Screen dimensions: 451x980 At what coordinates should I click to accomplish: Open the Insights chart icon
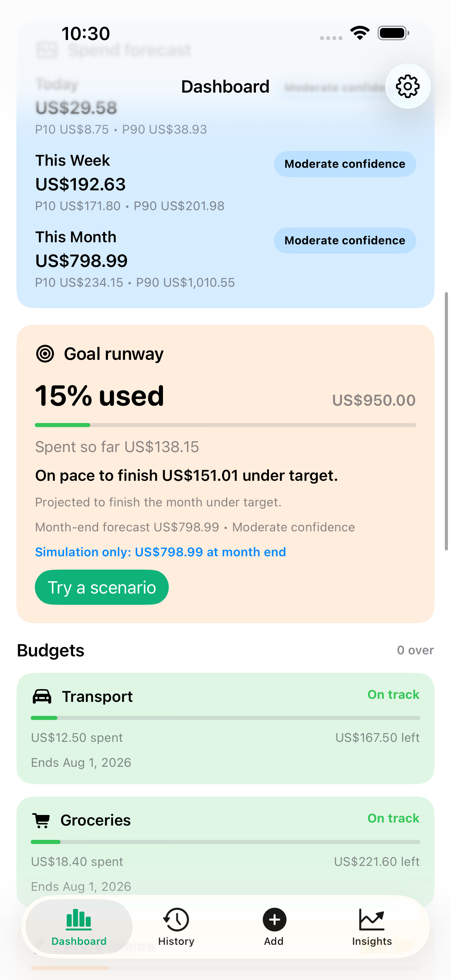tap(371, 920)
